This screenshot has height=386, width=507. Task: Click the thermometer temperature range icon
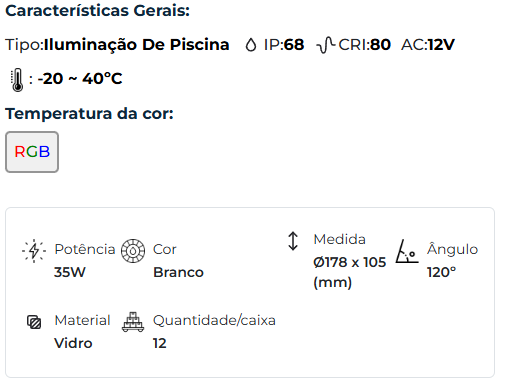[17, 80]
